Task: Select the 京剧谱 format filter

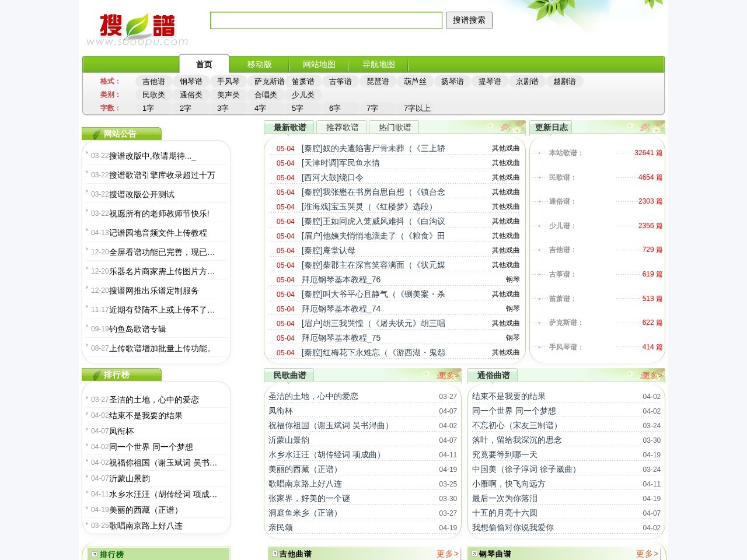Action: click(x=528, y=82)
